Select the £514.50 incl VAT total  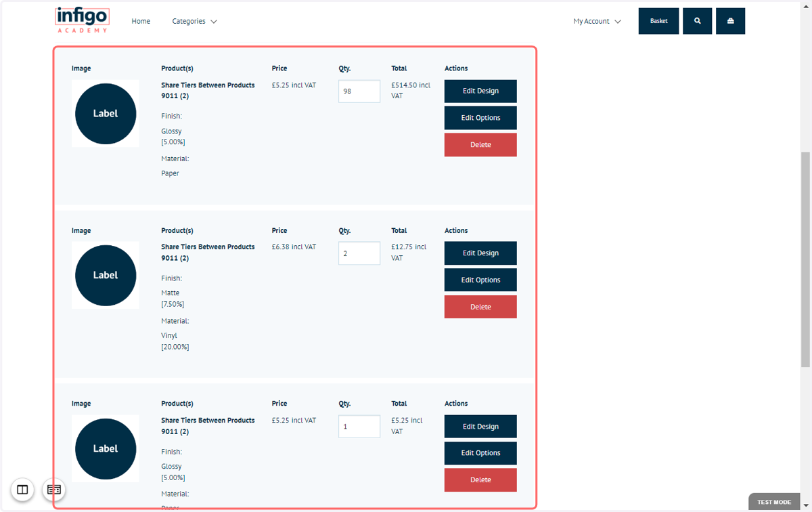(x=411, y=91)
